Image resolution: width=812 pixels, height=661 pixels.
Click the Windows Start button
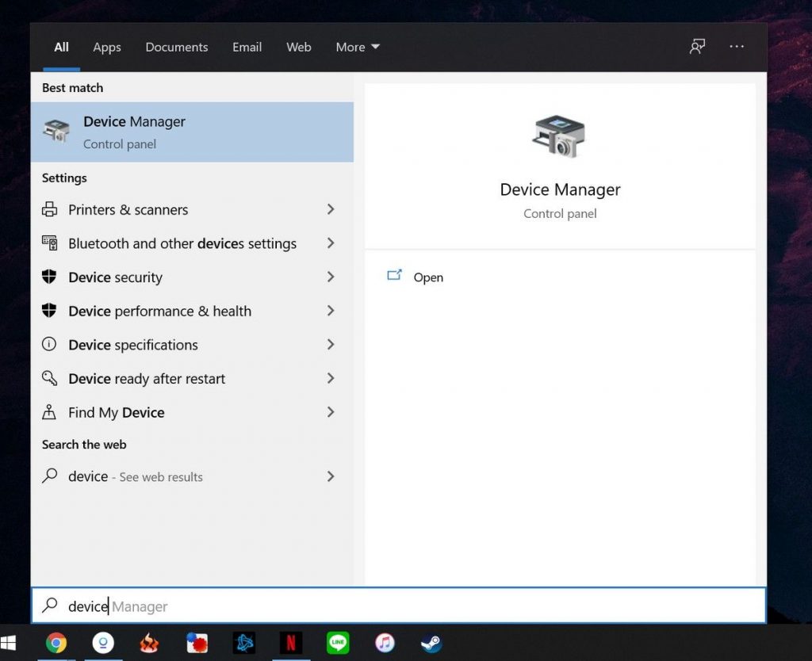click(10, 643)
